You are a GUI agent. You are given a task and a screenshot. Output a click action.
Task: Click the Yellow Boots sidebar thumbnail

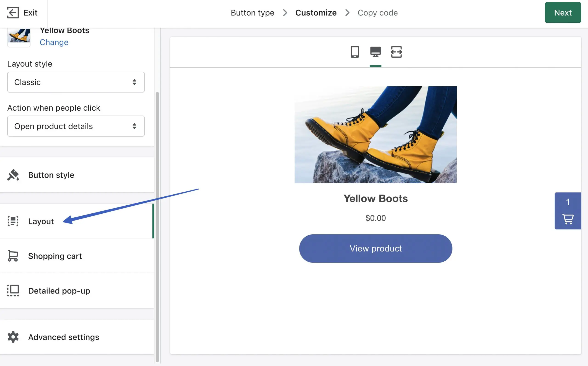point(19,37)
